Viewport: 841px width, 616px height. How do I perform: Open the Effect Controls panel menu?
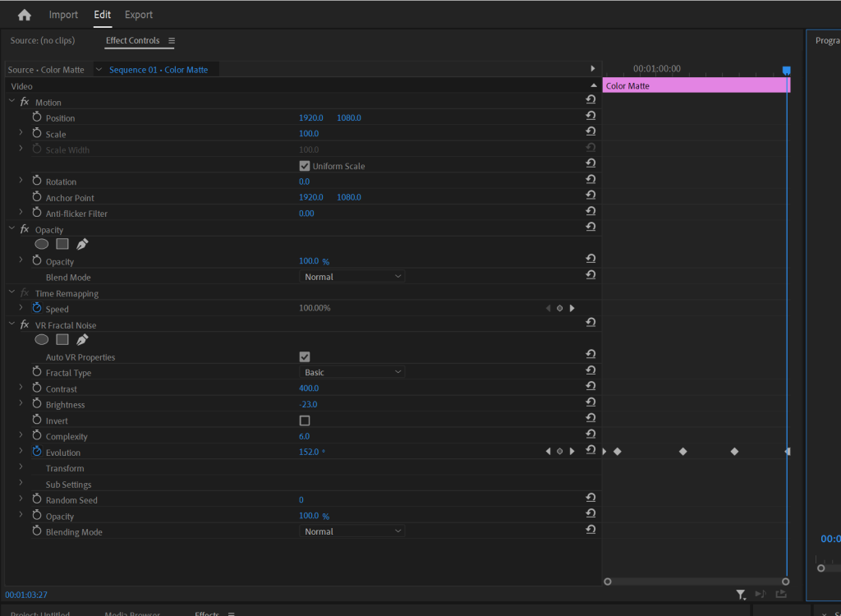(x=172, y=41)
